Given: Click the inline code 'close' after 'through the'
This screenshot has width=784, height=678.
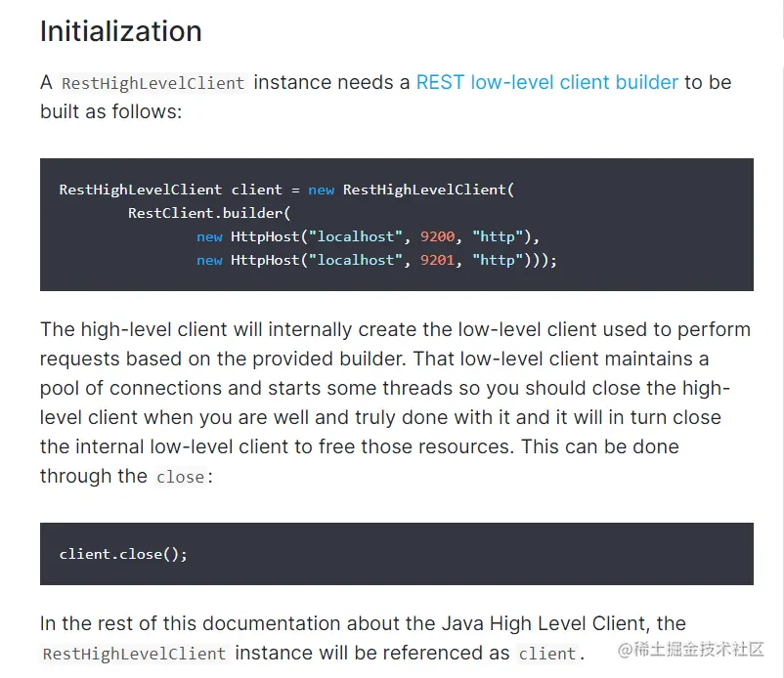Looking at the screenshot, I should pos(181,477).
